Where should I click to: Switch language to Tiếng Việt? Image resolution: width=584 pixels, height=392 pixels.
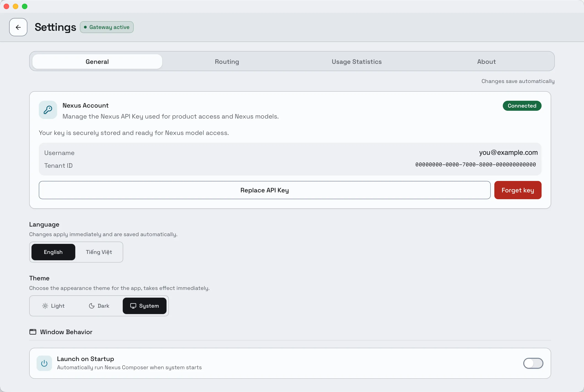(99, 252)
